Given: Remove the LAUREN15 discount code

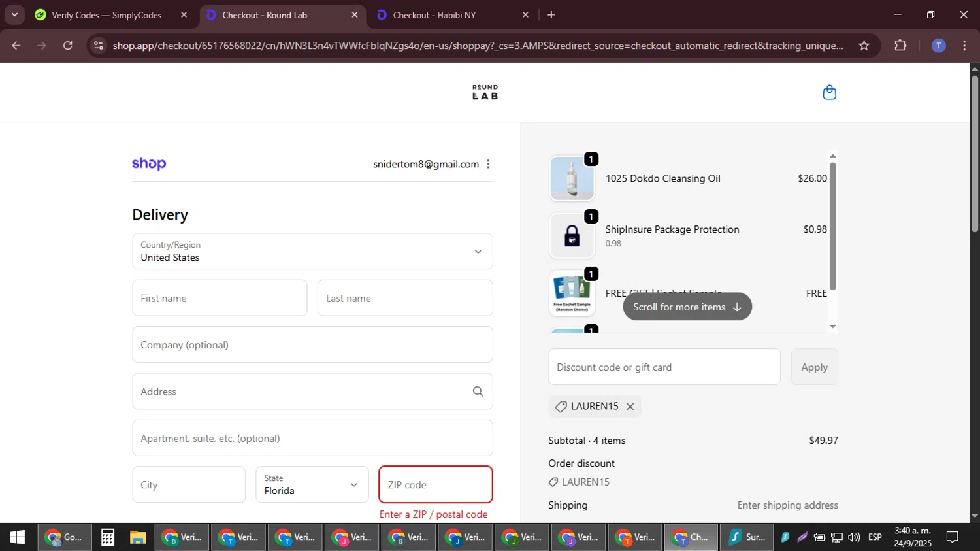Looking at the screenshot, I should coord(630,407).
